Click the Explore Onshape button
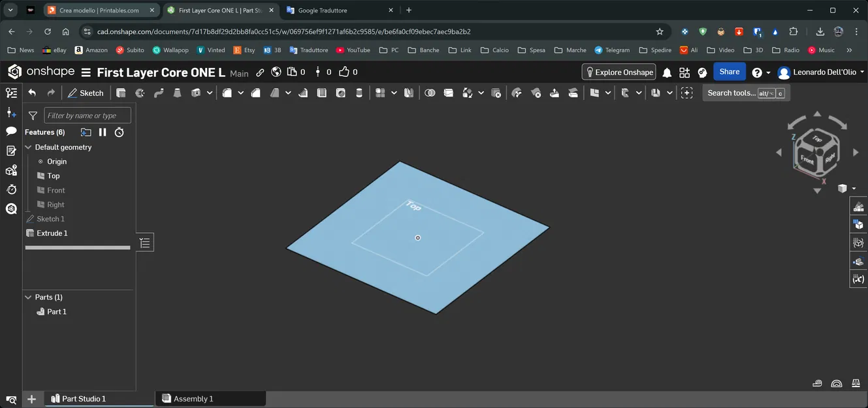This screenshot has width=868, height=408. (x=618, y=72)
